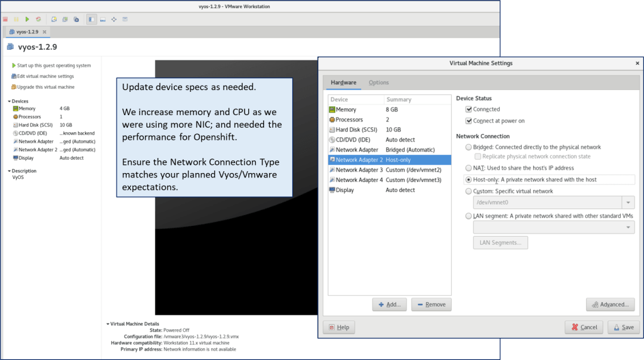The image size is (644, 360).
Task: Click the Advanced... button
Action: [610, 305]
